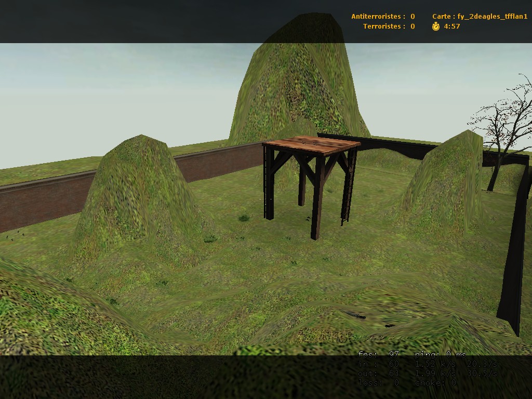
Task: Select the "Antiterroristes : 0" score line
Action: [x=383, y=16]
